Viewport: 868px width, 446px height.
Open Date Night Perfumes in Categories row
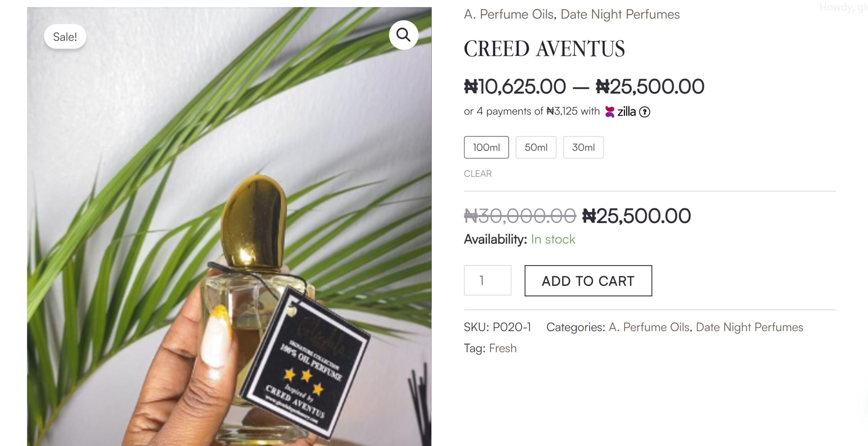[x=749, y=327]
